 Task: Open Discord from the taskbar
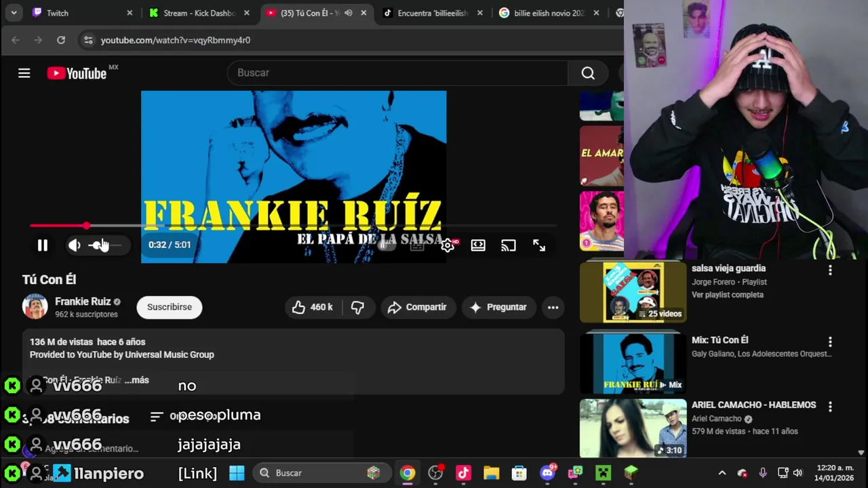tap(547, 473)
